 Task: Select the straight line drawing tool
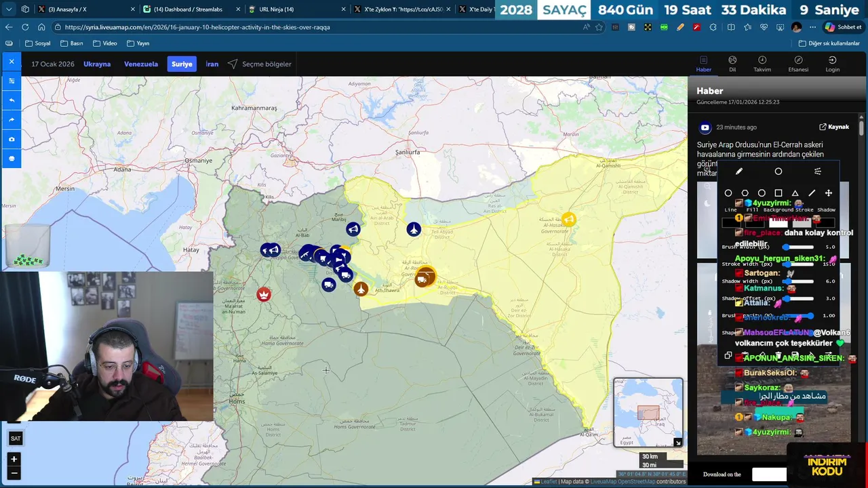[x=812, y=193]
